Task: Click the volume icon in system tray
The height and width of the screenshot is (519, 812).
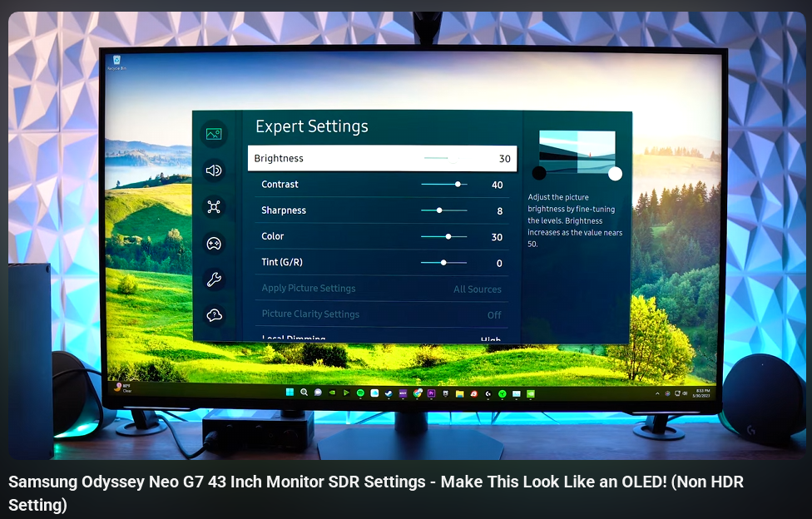Action: click(685, 393)
